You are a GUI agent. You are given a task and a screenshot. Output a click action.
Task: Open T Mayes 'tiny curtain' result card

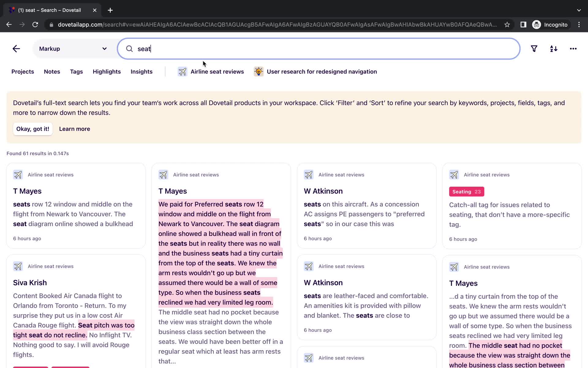tap(511, 312)
